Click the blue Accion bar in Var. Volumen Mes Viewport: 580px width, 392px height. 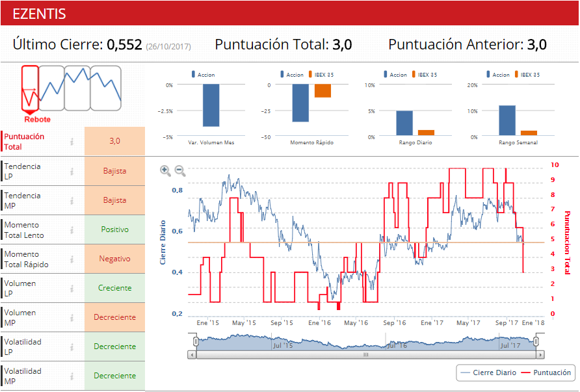pyautogui.click(x=211, y=105)
